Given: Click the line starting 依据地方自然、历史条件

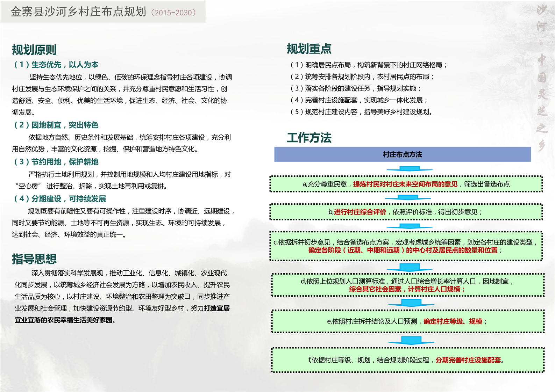Looking at the screenshot, I should pyautogui.click(x=130, y=137).
